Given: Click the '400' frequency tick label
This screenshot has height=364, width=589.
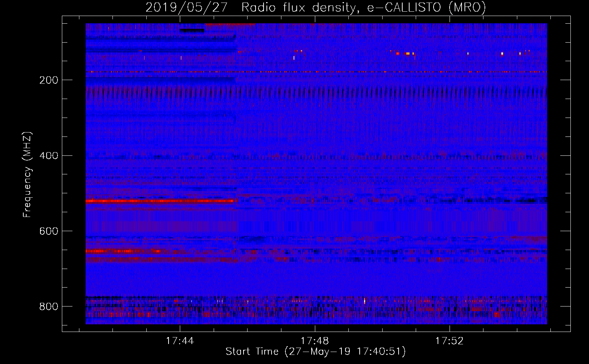Looking at the screenshot, I should coord(49,156).
